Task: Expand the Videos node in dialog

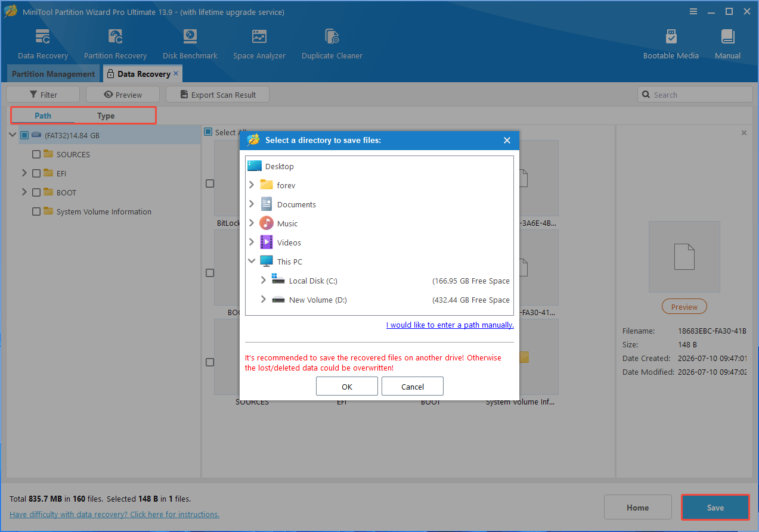Action: (x=252, y=242)
